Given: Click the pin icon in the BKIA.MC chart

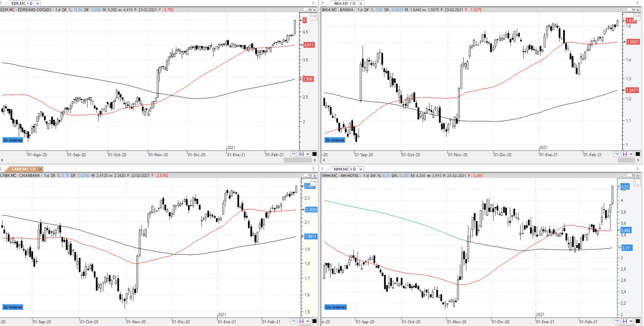Looking at the screenshot, I should [x=631, y=154].
